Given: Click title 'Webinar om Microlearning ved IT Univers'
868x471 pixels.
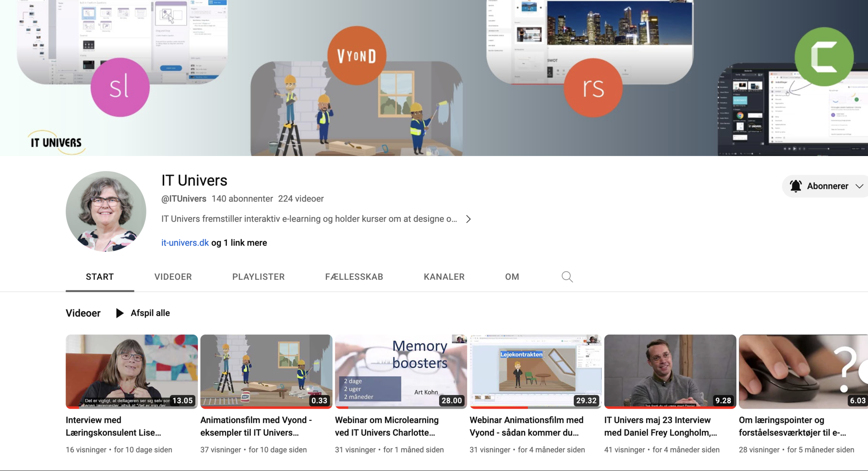Looking at the screenshot, I should (387, 426).
